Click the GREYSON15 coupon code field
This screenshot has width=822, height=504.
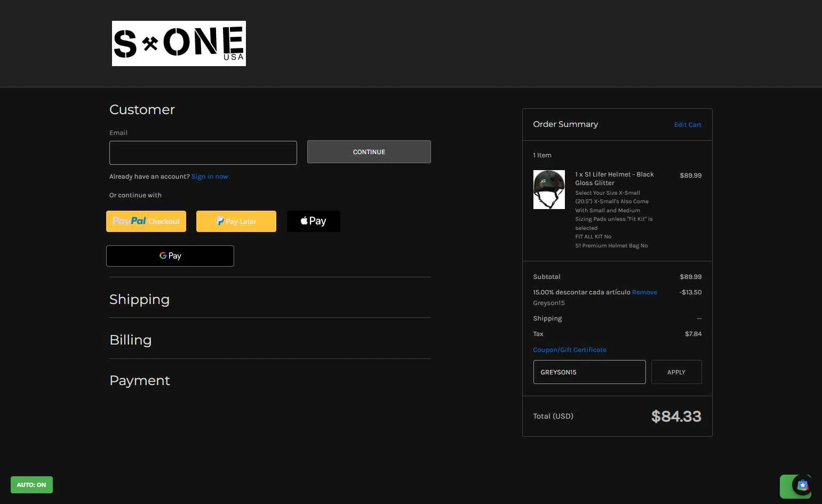click(x=589, y=372)
